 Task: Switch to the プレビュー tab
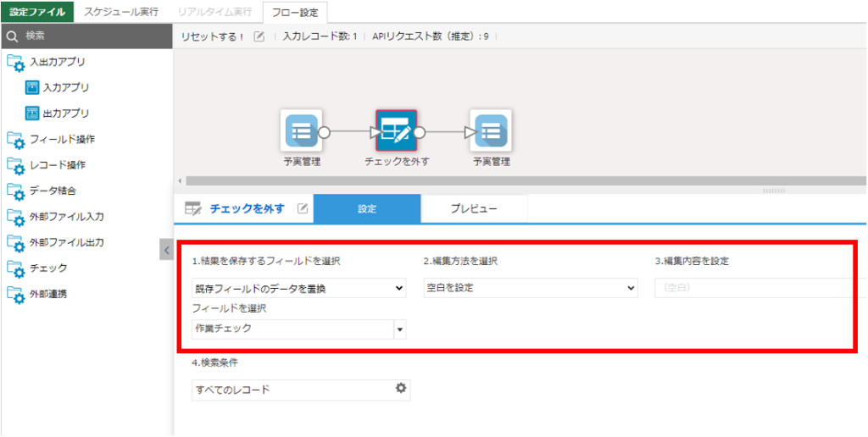coord(474,209)
